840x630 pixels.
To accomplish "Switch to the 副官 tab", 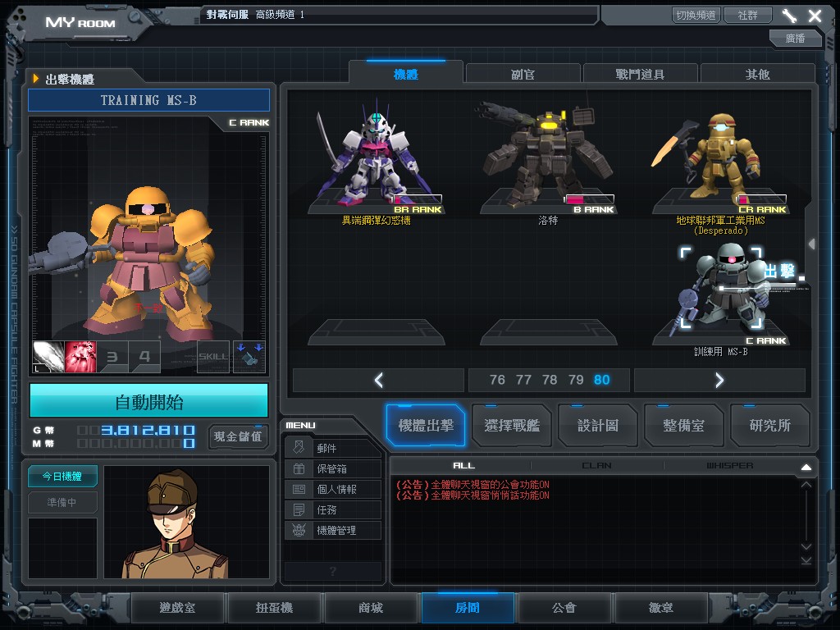I will coord(523,75).
